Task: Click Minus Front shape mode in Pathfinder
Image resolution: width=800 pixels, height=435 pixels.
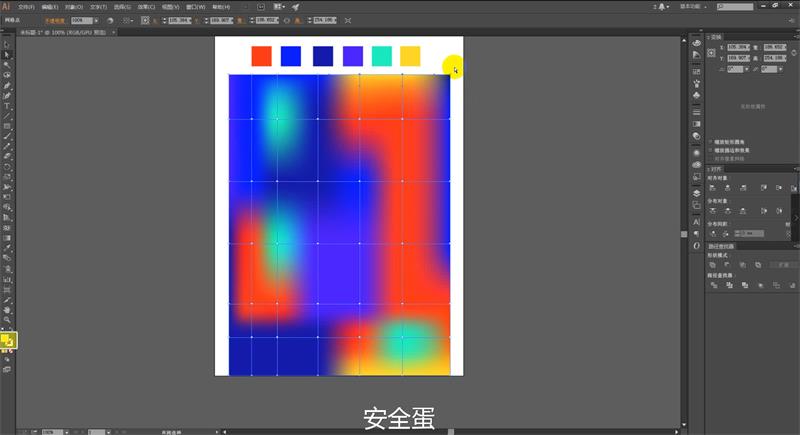Action: (x=728, y=265)
